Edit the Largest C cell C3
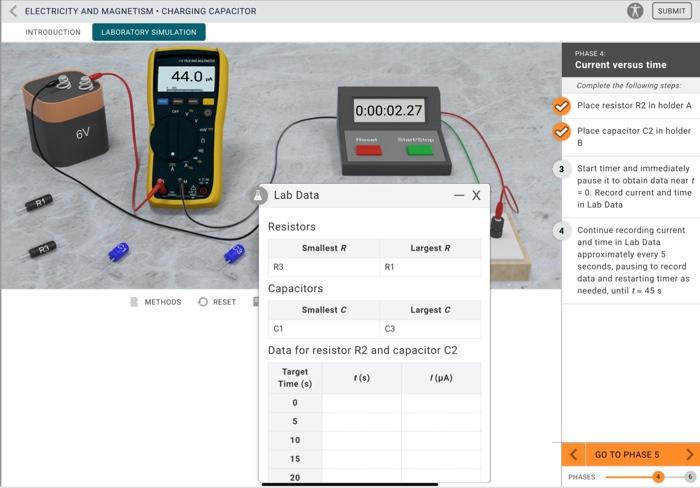700x488 pixels. (430, 329)
